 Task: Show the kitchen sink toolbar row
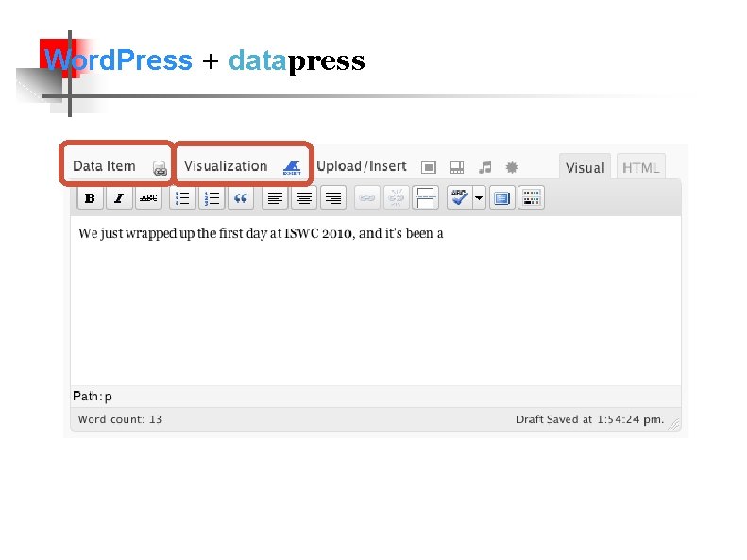531,197
